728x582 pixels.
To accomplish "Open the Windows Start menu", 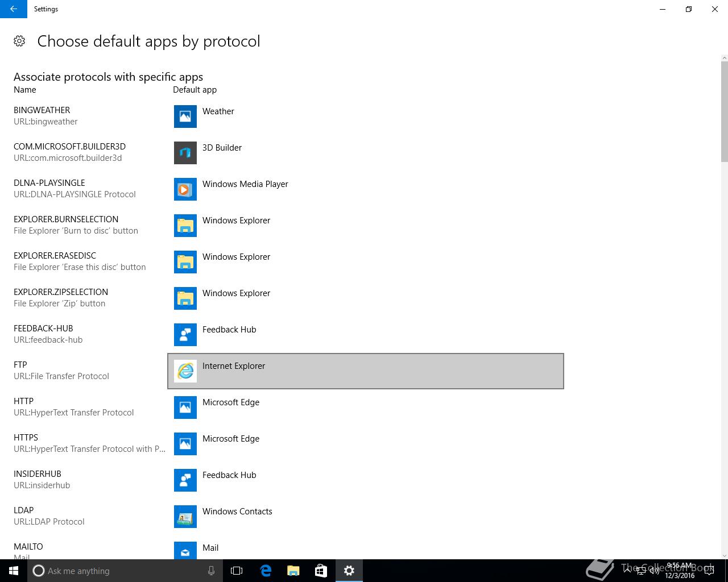I will pos(14,571).
